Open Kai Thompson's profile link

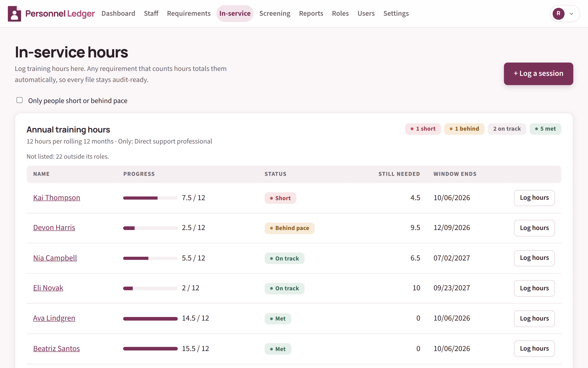tap(57, 198)
